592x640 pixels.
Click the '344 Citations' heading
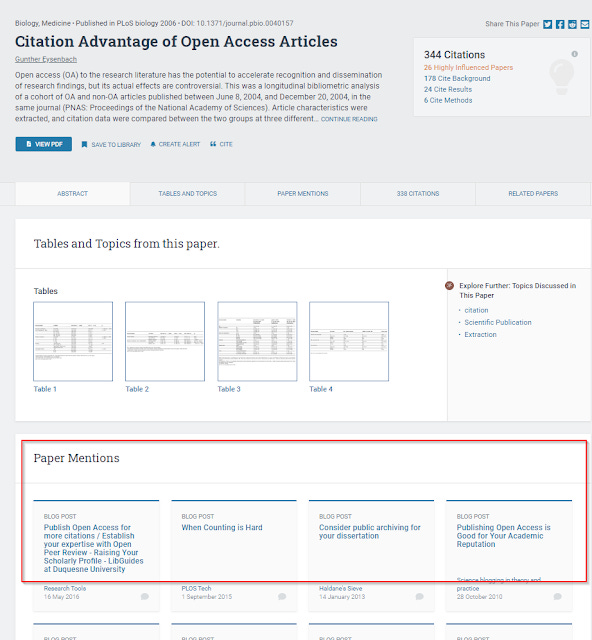454,55
